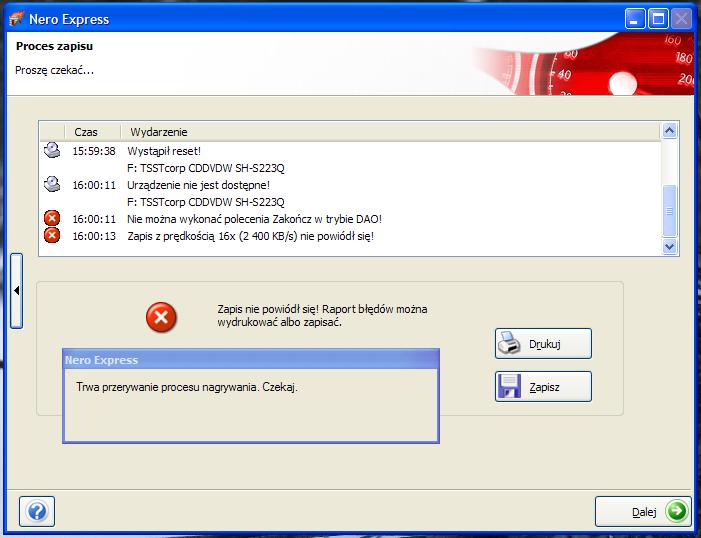Click the 'Zapis nie powiódł się!' message text
Viewport: 701px width, 538px height.
[x=322, y=315]
